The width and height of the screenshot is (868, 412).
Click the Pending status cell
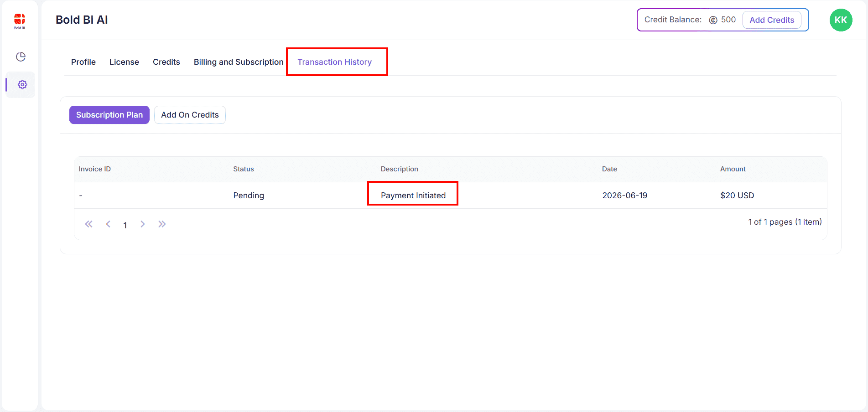coord(249,196)
